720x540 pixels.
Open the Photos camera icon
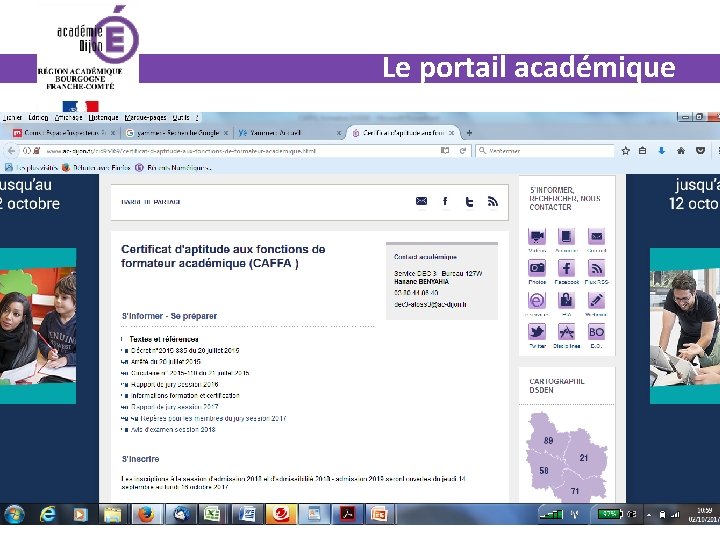[537, 268]
